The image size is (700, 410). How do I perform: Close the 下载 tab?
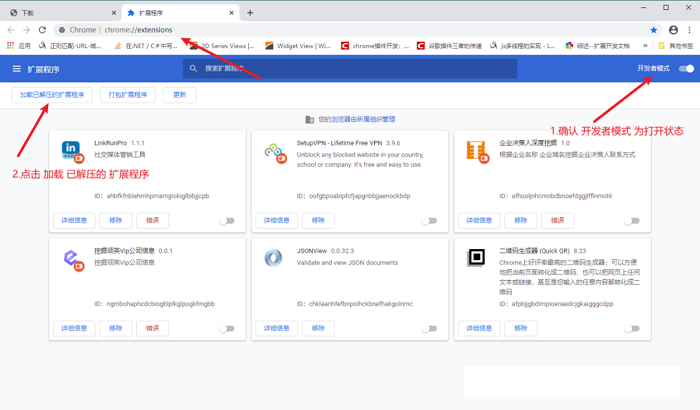pos(114,13)
